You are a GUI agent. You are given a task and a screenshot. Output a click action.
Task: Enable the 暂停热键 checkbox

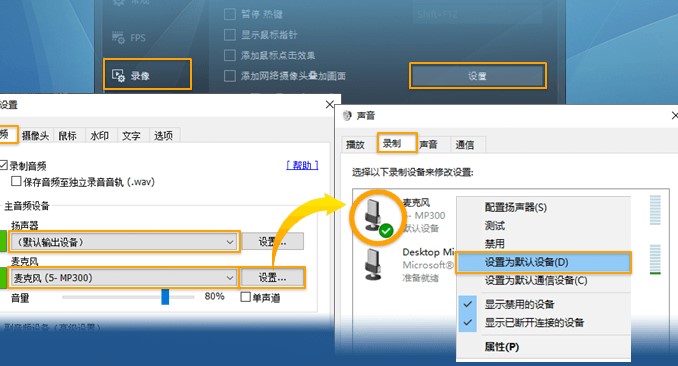230,14
